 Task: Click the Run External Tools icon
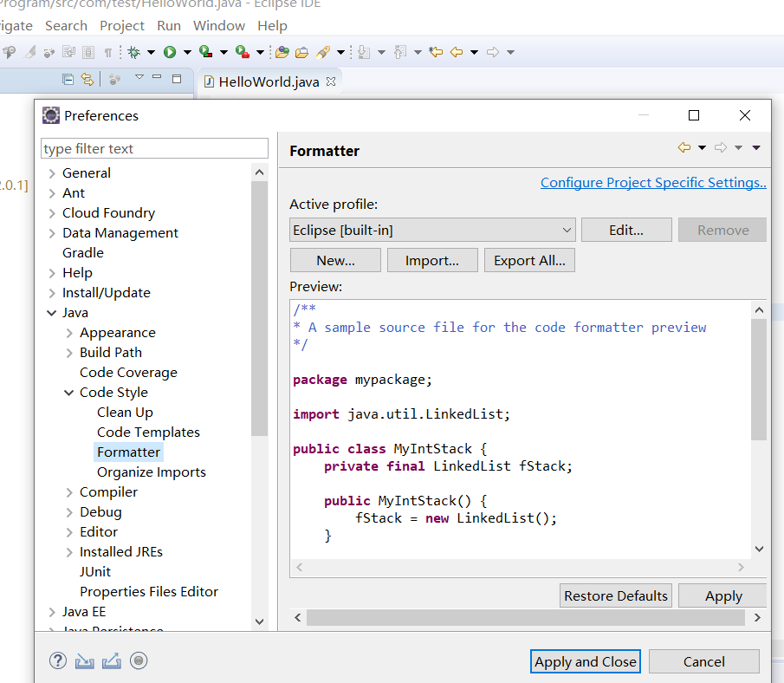243,51
